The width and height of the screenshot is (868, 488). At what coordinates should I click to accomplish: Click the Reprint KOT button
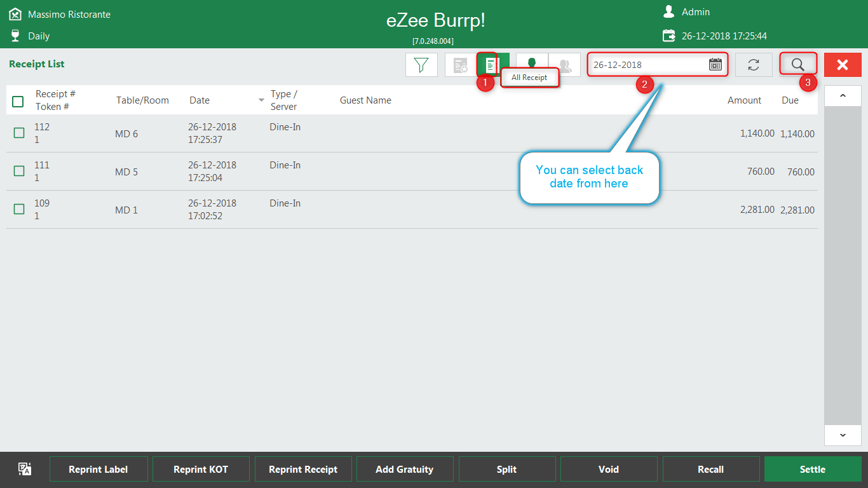click(201, 470)
